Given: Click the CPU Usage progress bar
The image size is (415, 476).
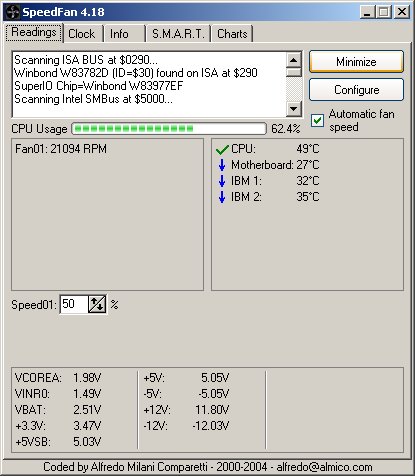Looking at the screenshot, I should (x=169, y=129).
